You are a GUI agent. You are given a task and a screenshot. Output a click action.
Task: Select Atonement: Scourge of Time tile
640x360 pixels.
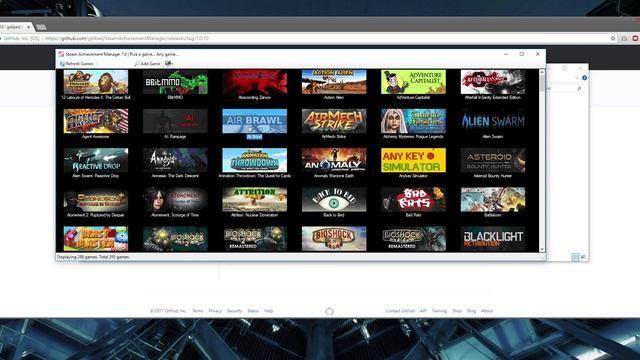point(175,202)
